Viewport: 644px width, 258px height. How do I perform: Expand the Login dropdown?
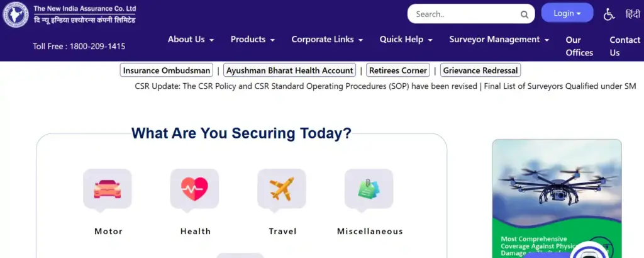coord(567,13)
